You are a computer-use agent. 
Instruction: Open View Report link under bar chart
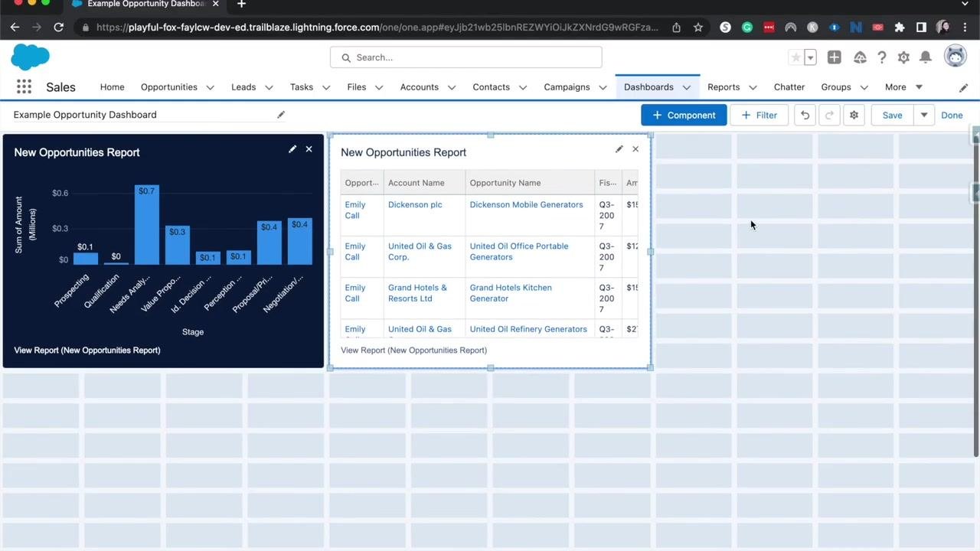(x=87, y=350)
